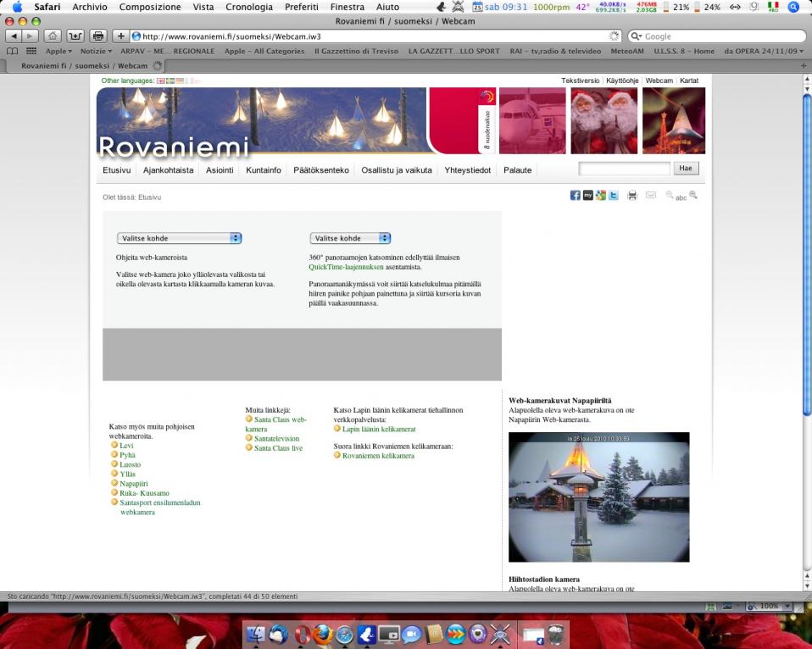Click the webpage printer icon beside social icons
The height and width of the screenshot is (649, 812).
pos(631,195)
